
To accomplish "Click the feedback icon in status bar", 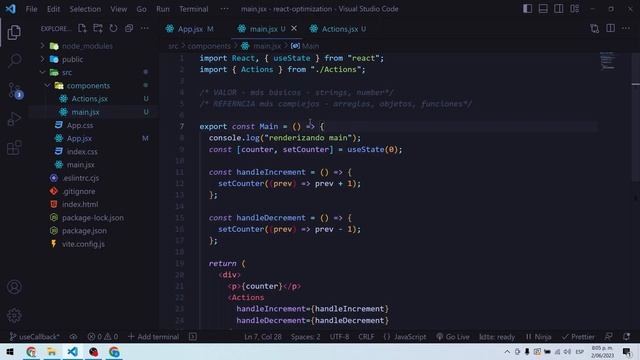I will pos(609,337).
